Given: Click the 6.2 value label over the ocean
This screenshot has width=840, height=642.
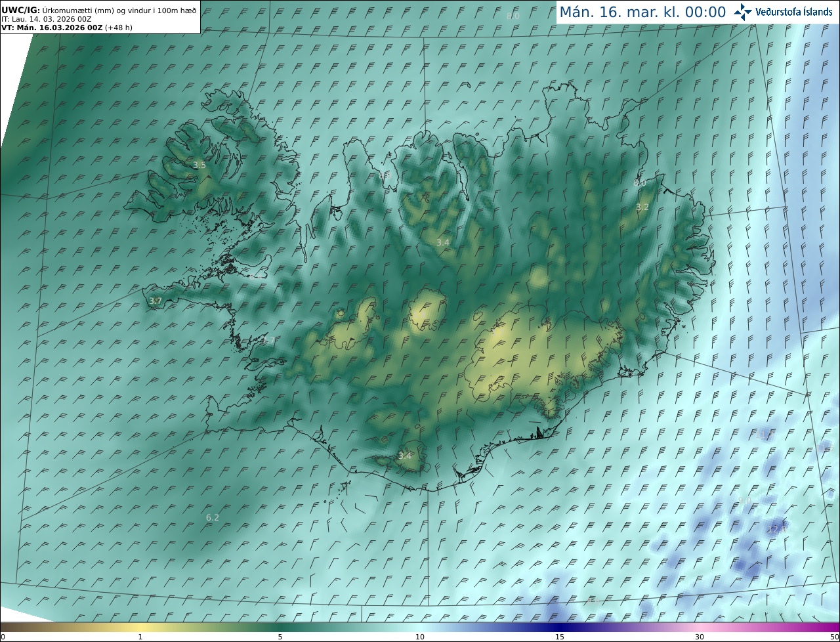Looking at the screenshot, I should [x=213, y=518].
